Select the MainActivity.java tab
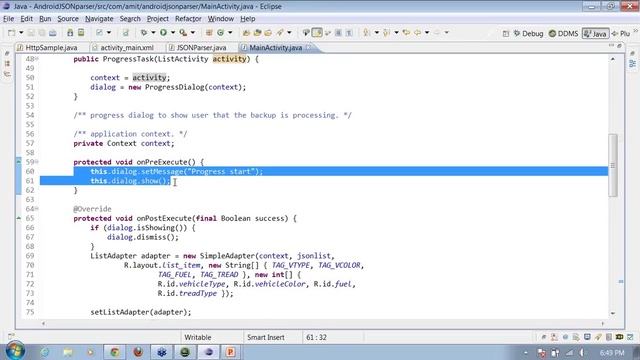Image resolution: width=640 pixels, height=360 pixels. coord(276,48)
